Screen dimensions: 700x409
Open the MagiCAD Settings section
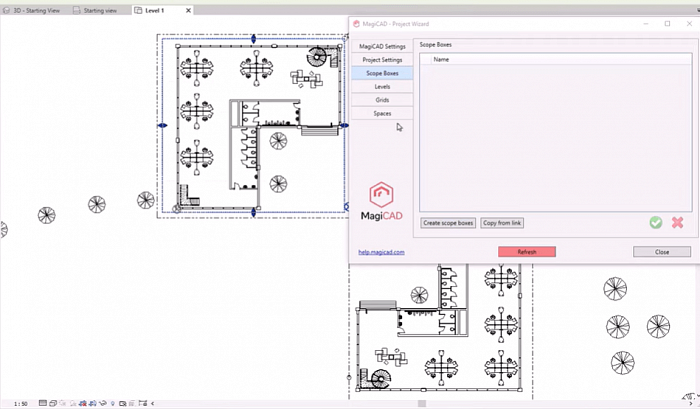tap(382, 46)
